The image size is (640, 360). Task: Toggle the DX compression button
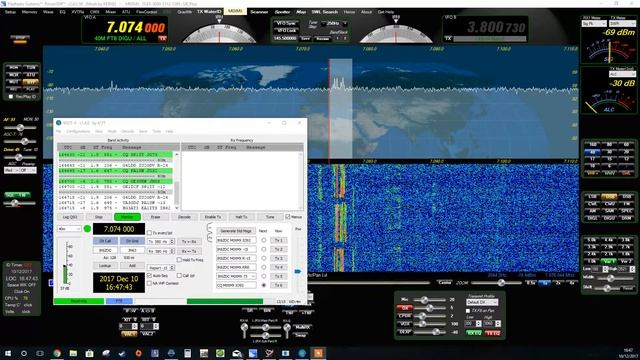tap(404, 308)
